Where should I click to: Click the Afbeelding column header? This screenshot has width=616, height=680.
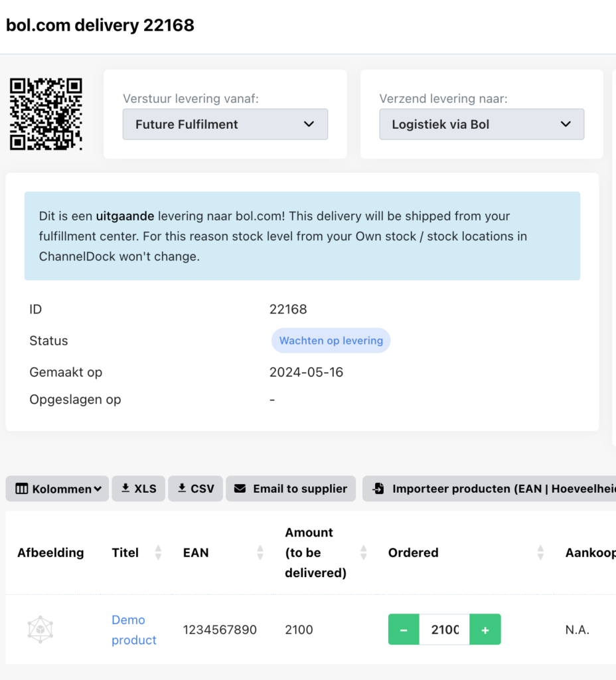coord(50,552)
